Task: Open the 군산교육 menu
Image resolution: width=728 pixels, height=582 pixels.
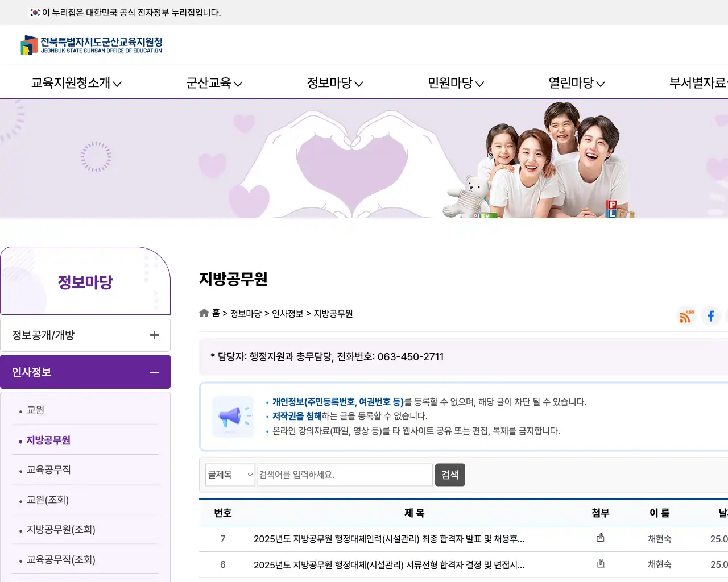Action: tap(209, 82)
